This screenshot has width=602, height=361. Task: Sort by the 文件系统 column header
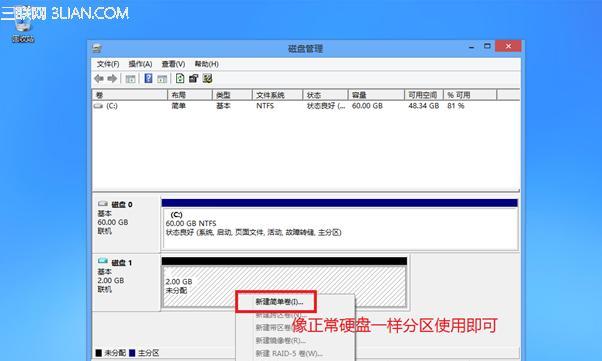coord(277,95)
